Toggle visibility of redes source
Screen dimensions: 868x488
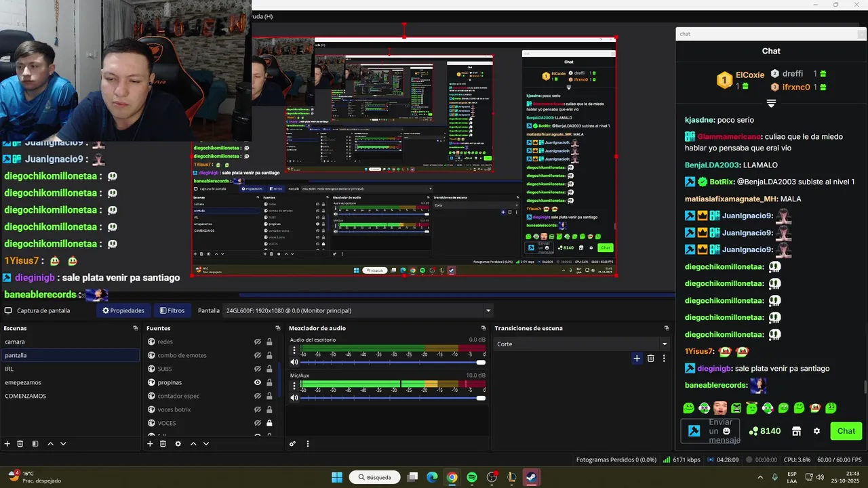pyautogui.click(x=258, y=342)
